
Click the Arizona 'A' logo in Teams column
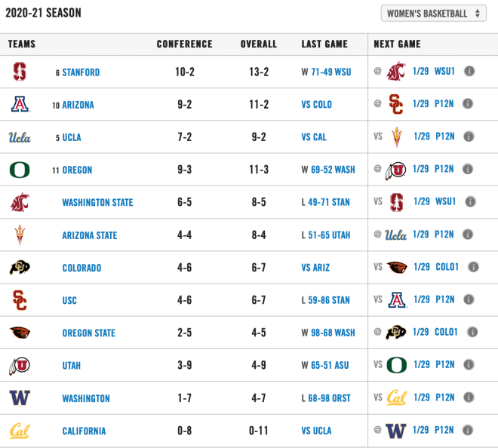20,104
